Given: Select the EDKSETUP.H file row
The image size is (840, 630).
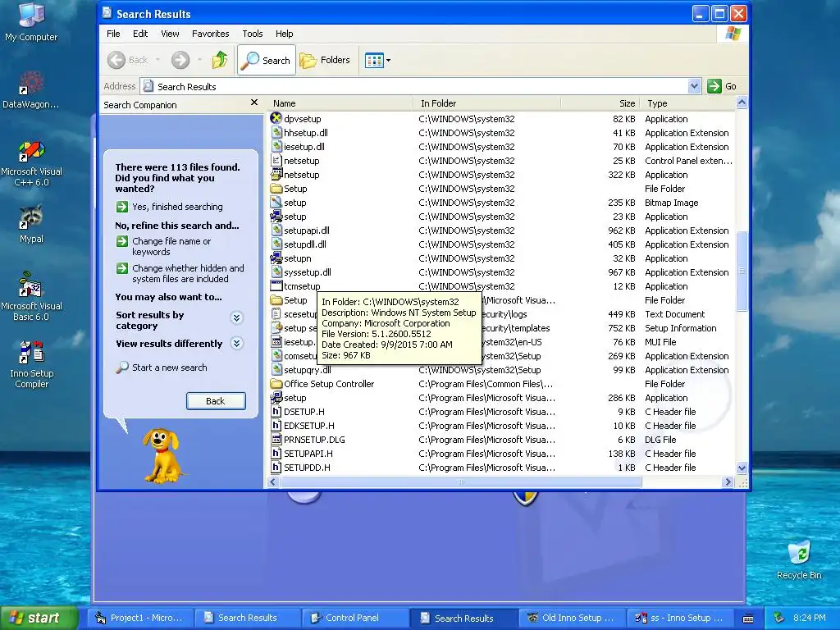Looking at the screenshot, I should pos(501,426).
